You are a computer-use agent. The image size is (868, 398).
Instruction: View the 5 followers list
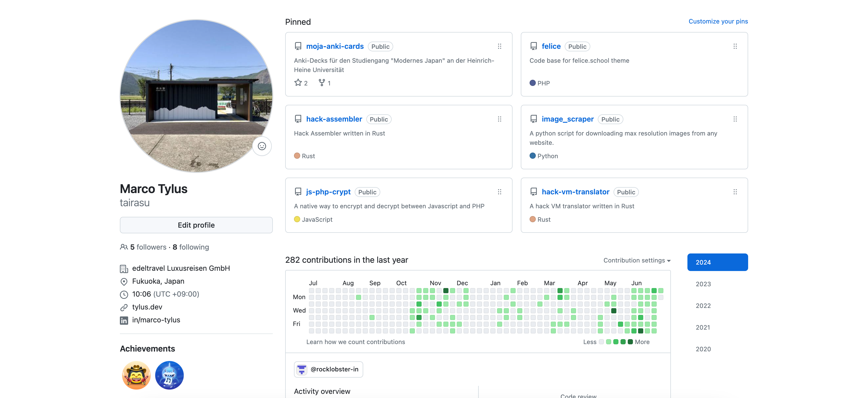pyautogui.click(x=148, y=247)
